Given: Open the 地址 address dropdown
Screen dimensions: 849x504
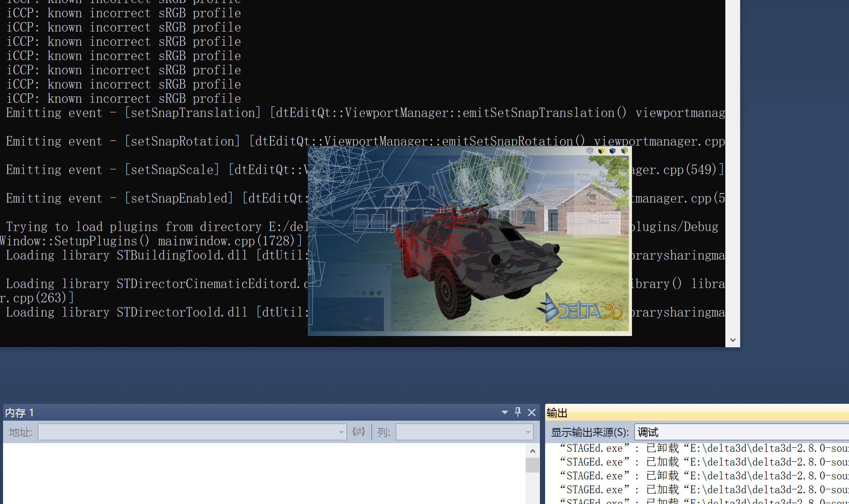Looking at the screenshot, I should click(x=342, y=432).
